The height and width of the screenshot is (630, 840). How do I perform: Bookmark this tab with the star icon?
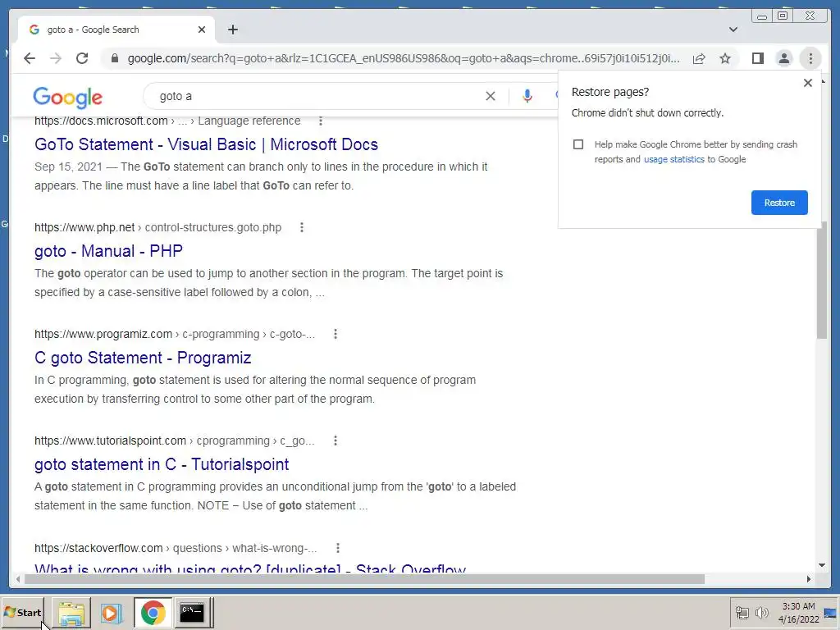click(x=725, y=58)
